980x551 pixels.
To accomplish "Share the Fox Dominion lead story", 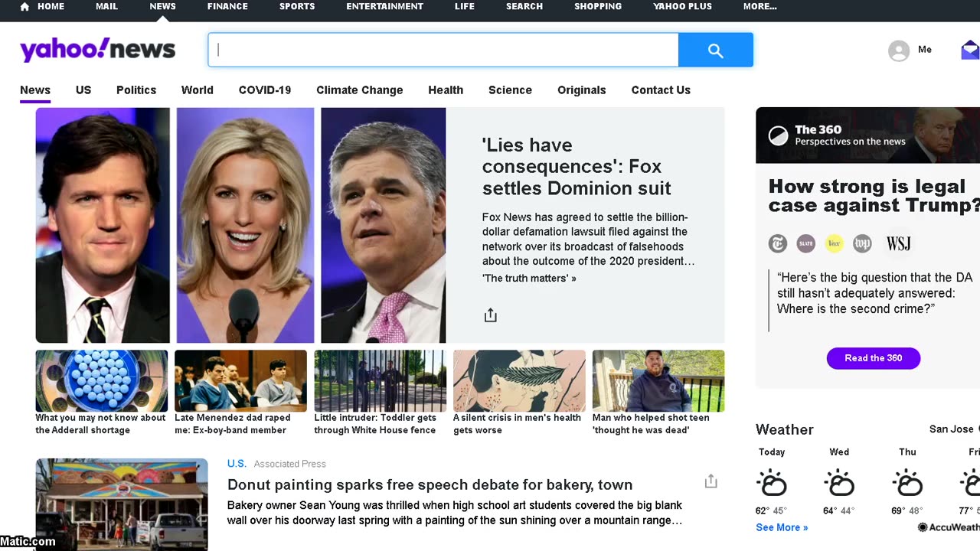I will click(491, 315).
